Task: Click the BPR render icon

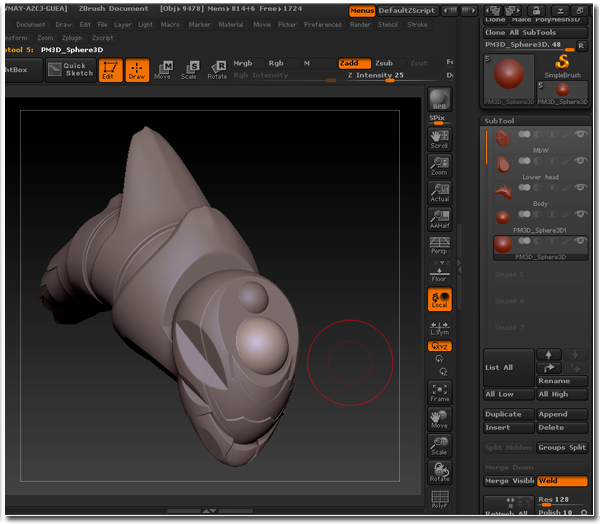Action: click(x=439, y=99)
